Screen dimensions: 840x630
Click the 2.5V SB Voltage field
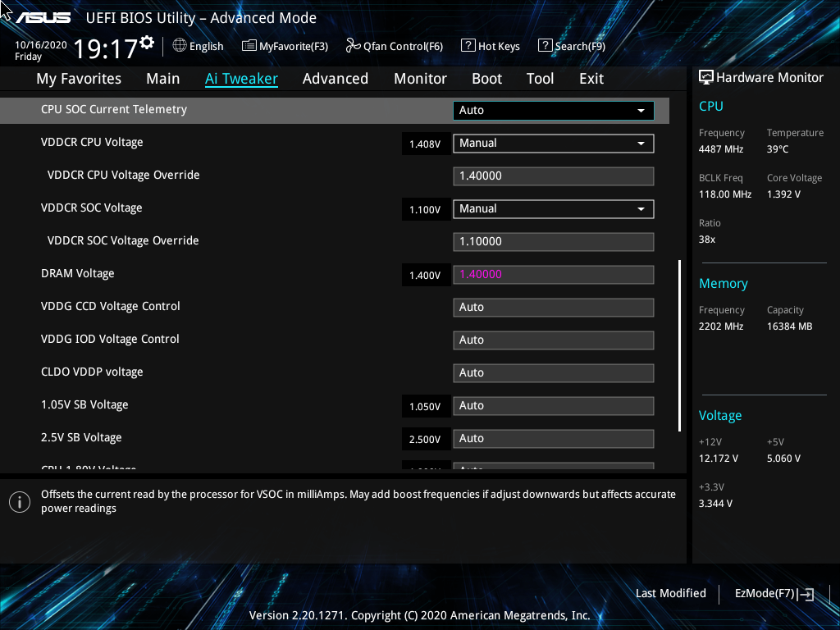554,439
